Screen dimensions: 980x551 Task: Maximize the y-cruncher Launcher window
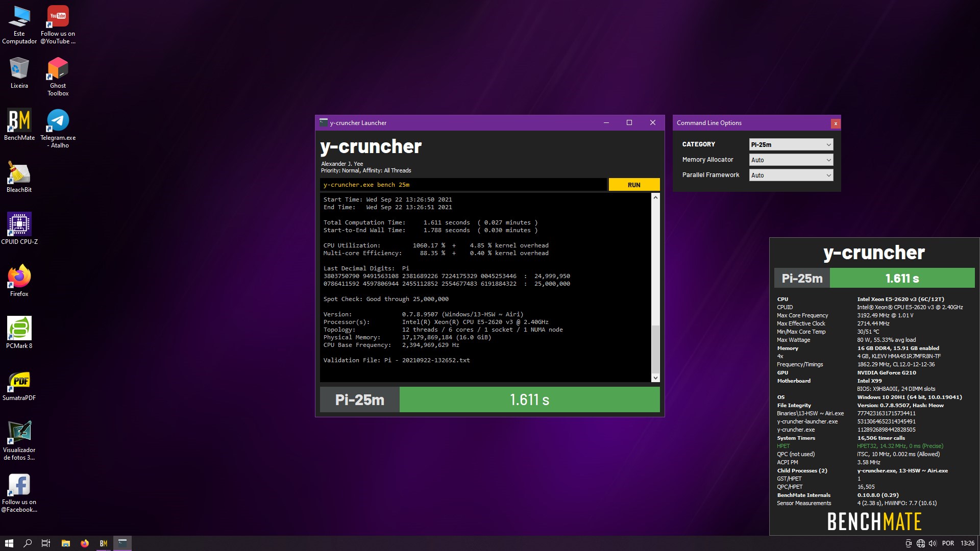click(629, 122)
